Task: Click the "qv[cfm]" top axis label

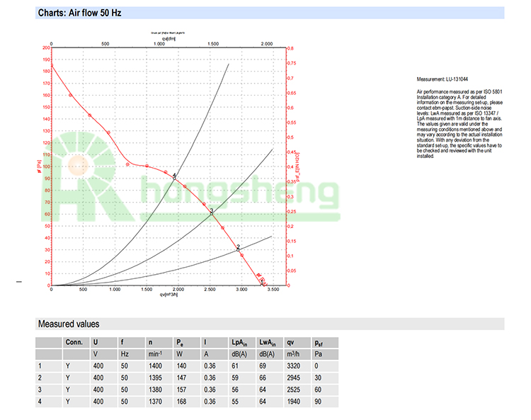Action: tap(169, 39)
